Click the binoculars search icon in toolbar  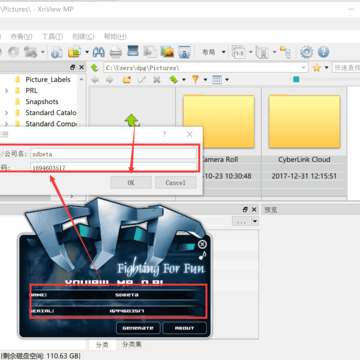(99, 52)
